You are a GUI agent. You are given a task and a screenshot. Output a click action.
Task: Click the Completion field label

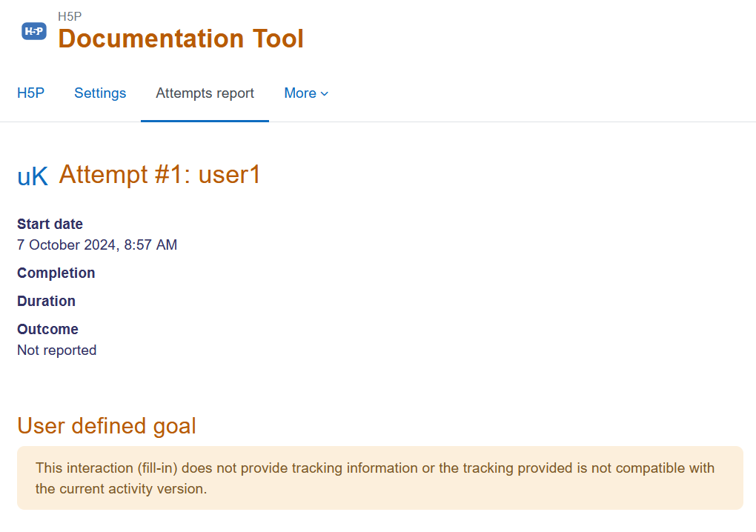click(56, 273)
